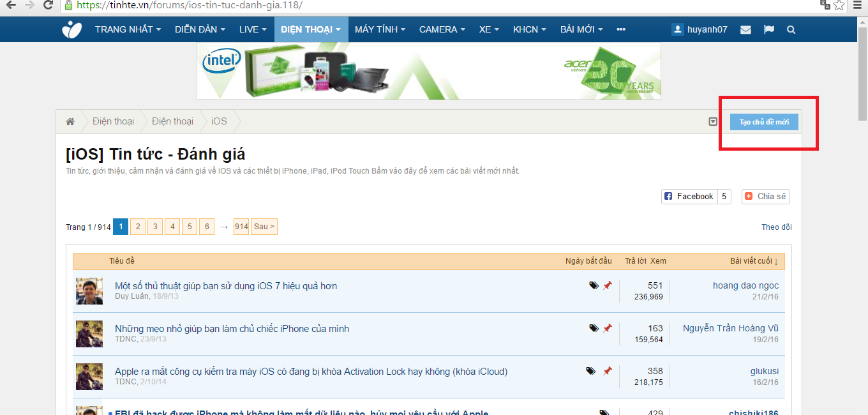Click reply count 551 on first thread
The width and height of the screenshot is (868, 415).
(x=655, y=285)
